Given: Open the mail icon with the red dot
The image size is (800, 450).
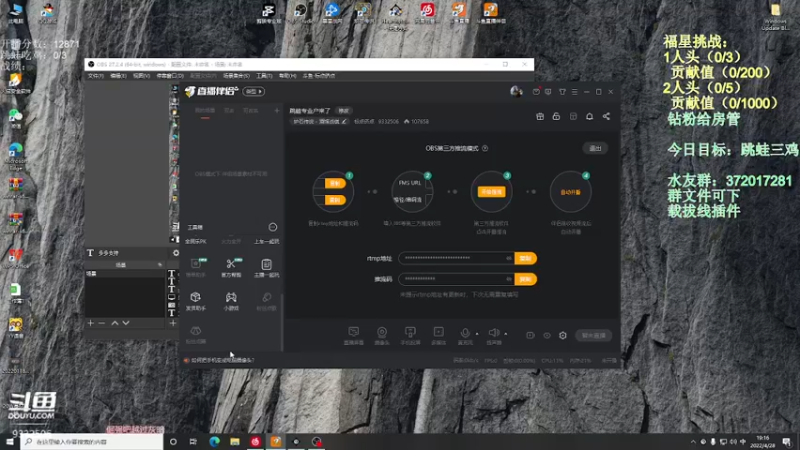Looking at the screenshot, I should click(536, 92).
